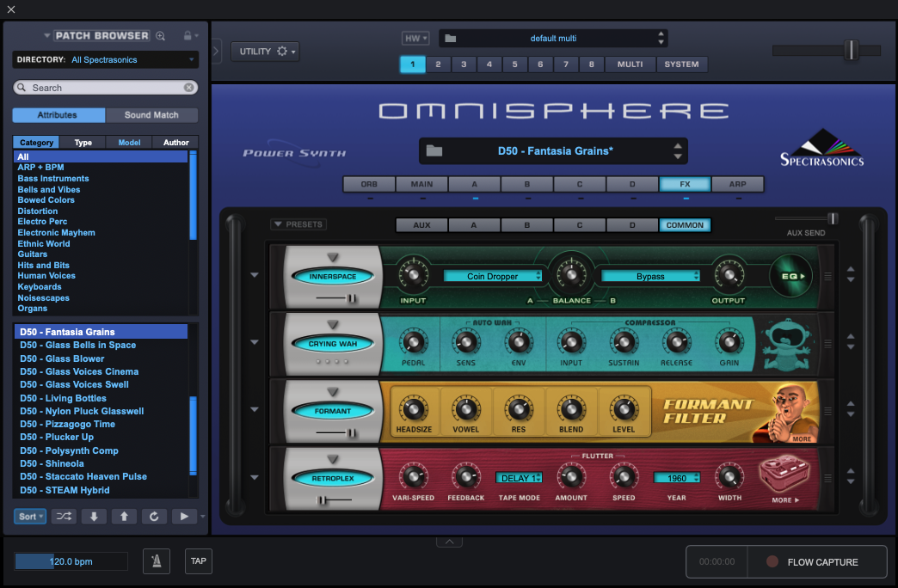Clear the search field with the X icon

(188, 88)
